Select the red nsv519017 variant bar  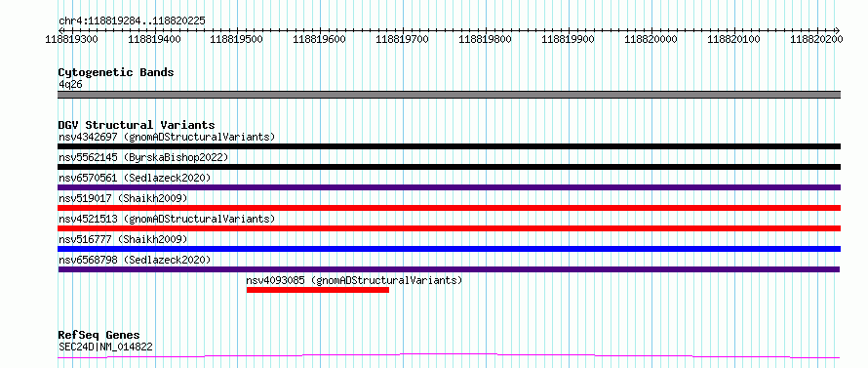(x=449, y=208)
